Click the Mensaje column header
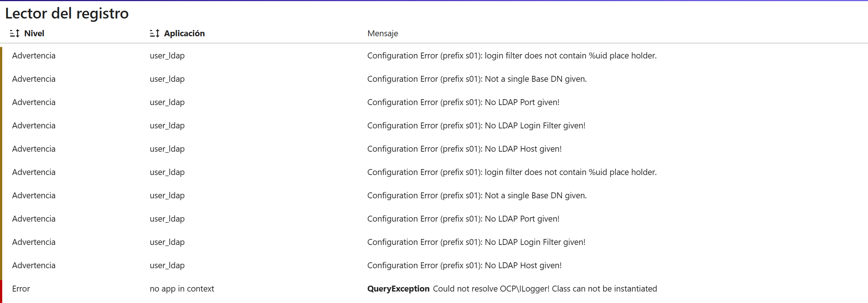This screenshot has width=868, height=303. coord(383,33)
